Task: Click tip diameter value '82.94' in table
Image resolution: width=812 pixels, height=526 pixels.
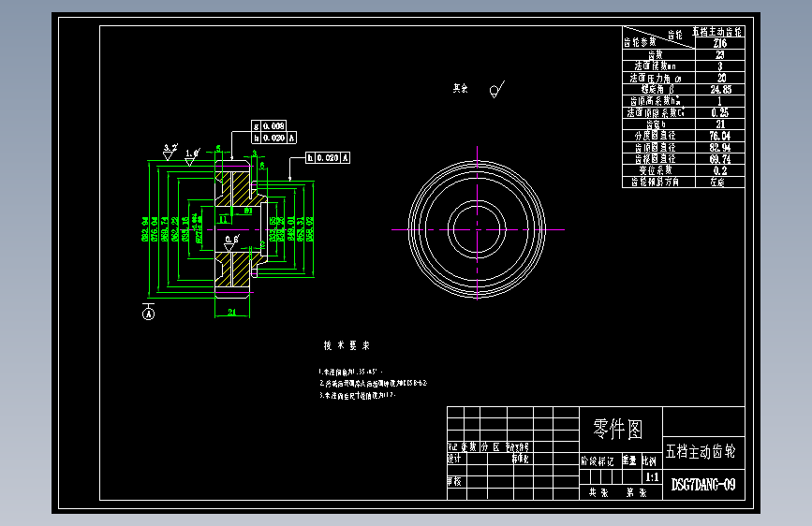Action: 720,148
